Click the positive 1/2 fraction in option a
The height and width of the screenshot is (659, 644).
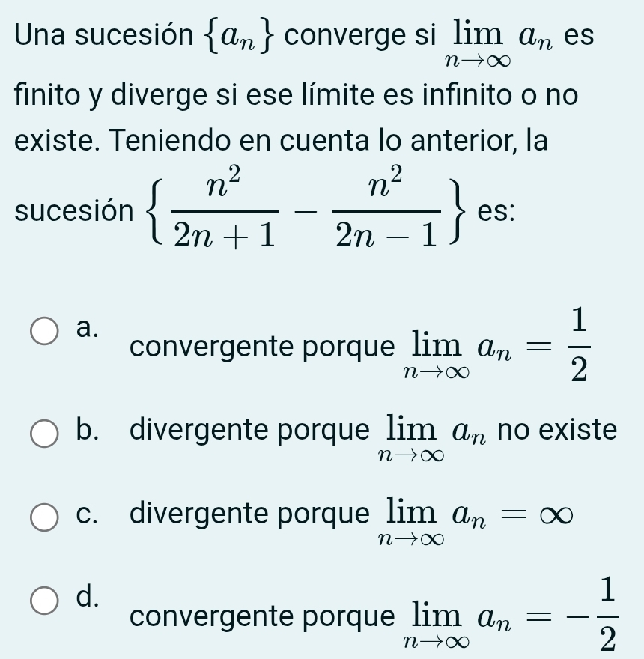[x=578, y=346]
